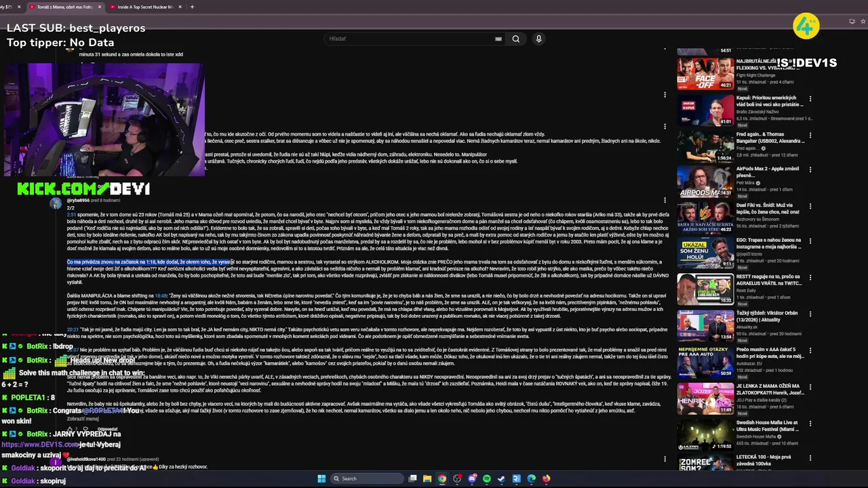This screenshot has width=868, height=488.
Task: Open more options for Swedish House Mafia video
Action: [x=810, y=423]
